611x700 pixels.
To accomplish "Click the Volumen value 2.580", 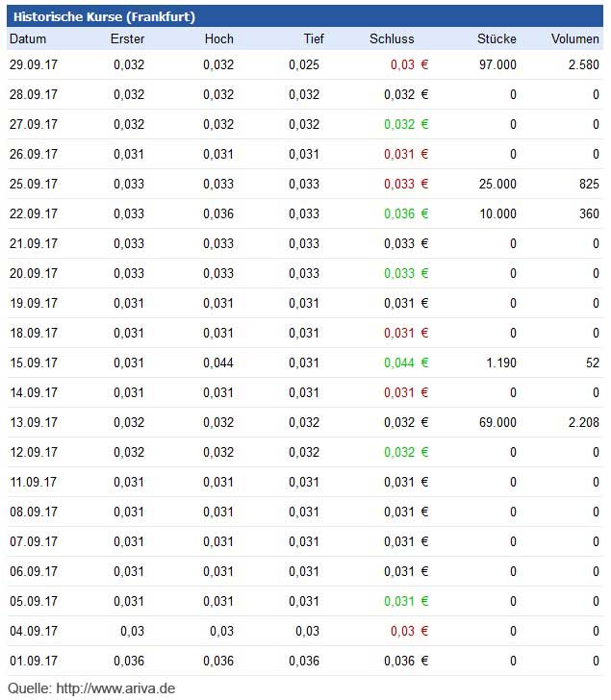I will 583,64.
